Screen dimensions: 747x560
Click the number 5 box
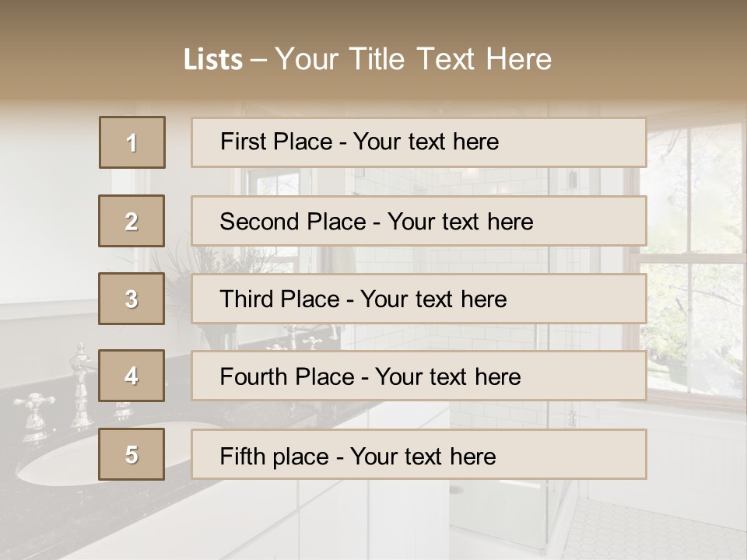pos(132,454)
